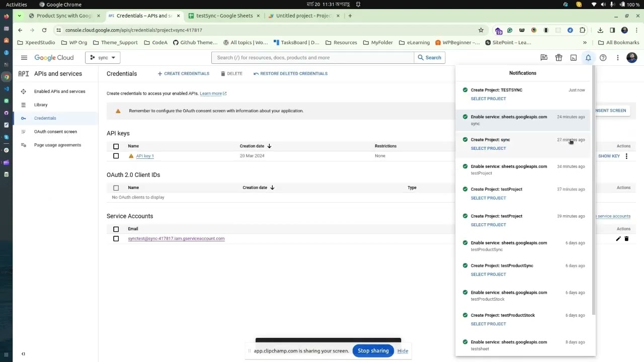Open the Google Cloud navigation hamburger menu
644x362 pixels.
(x=24, y=58)
